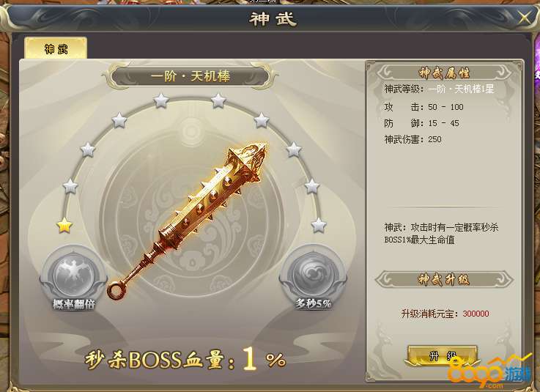The width and height of the screenshot is (540, 392).
Task: Click the 升级消耗元宝 300000 cost text
Action: [x=445, y=314]
